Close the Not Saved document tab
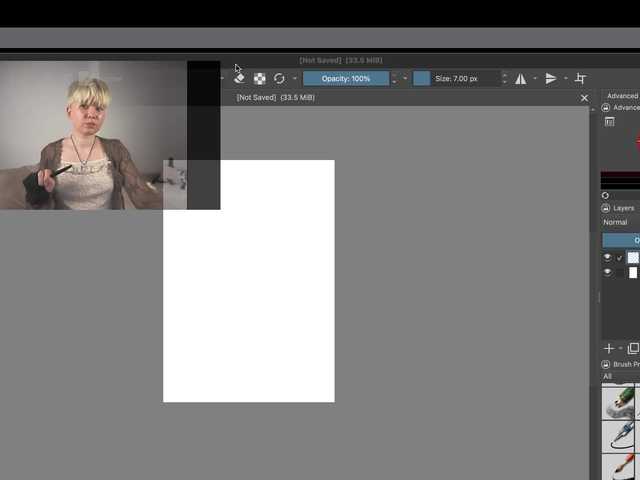The image size is (640, 480). click(584, 98)
